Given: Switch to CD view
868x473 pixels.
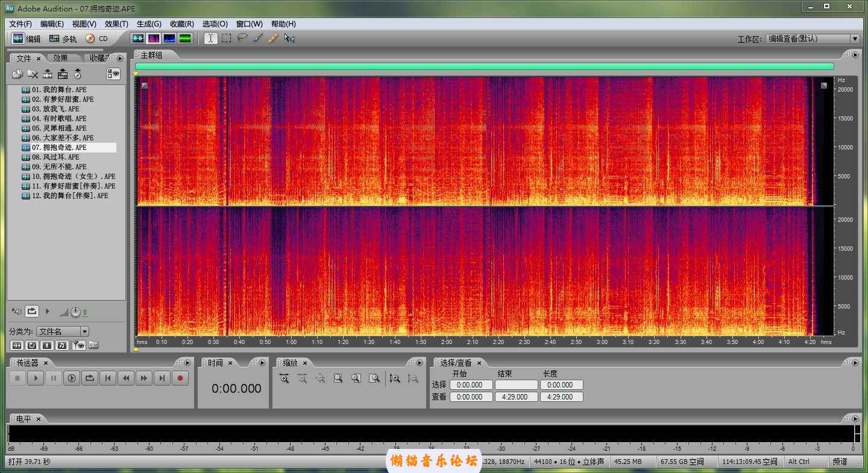Looking at the screenshot, I should 96,39.
